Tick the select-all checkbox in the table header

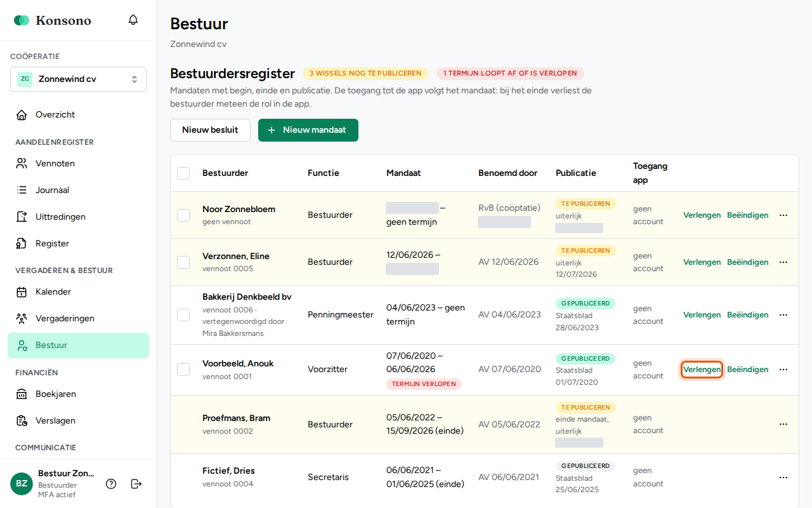tap(183, 173)
